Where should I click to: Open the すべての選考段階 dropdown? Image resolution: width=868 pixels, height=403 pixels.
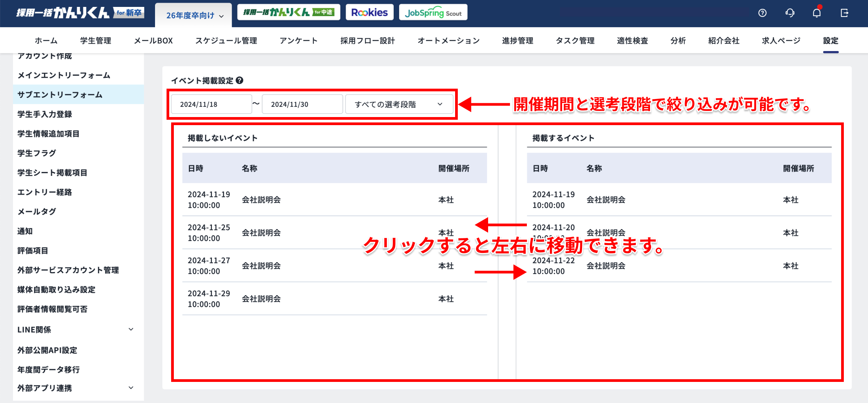click(398, 104)
